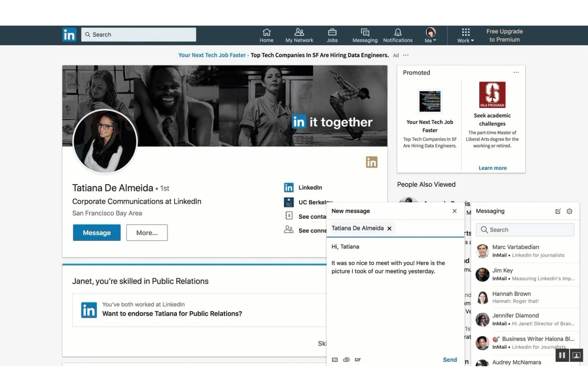The image size is (588, 392).
Task: Attach a file with the paperclip icon
Action: coord(346,359)
